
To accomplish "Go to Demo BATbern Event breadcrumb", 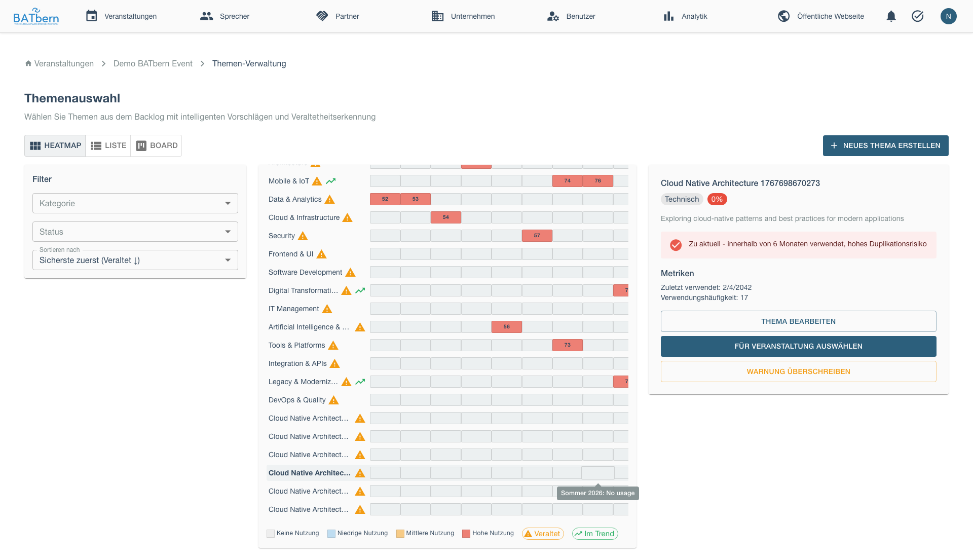I will (x=153, y=63).
